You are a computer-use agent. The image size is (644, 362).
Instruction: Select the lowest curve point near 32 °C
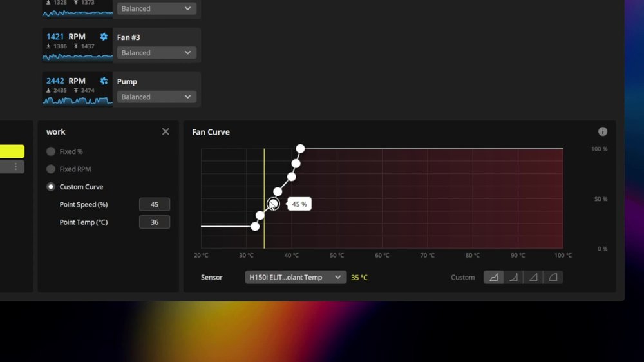[x=255, y=226]
